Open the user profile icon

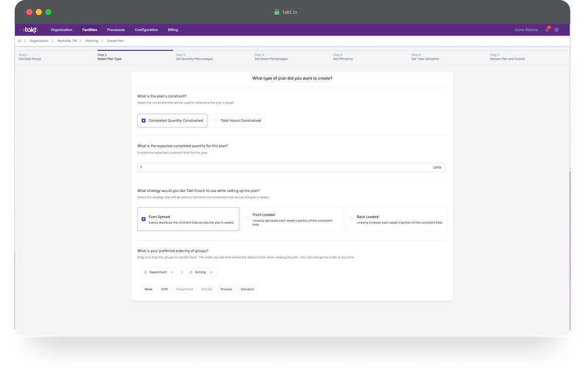tap(557, 29)
